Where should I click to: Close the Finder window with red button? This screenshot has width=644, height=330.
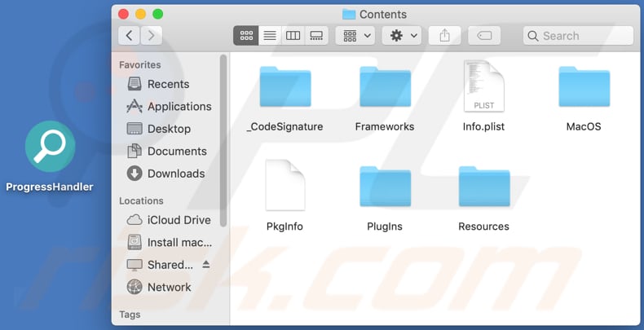click(123, 15)
